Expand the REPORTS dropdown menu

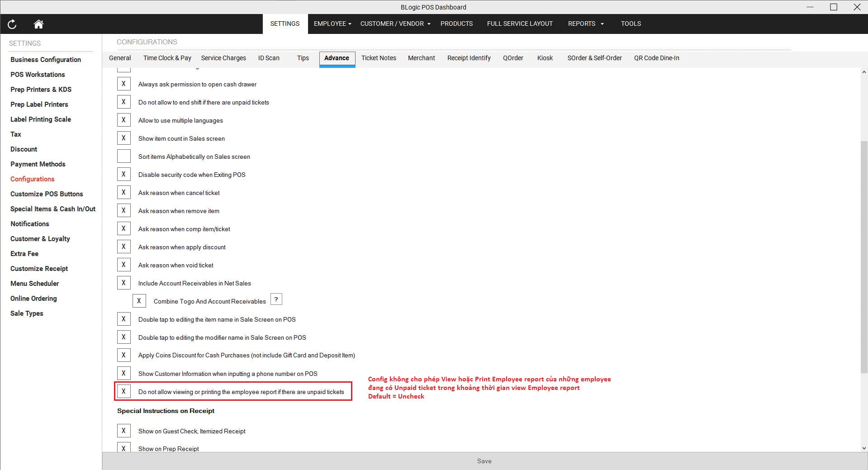click(585, 24)
